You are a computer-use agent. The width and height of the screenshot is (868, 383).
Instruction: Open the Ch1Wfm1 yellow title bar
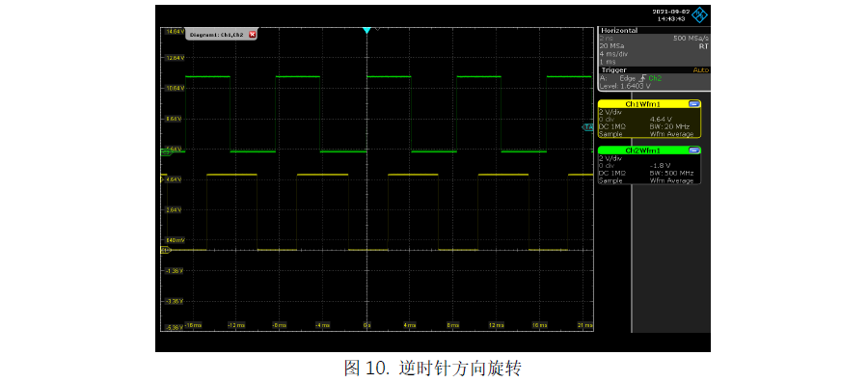pos(642,104)
